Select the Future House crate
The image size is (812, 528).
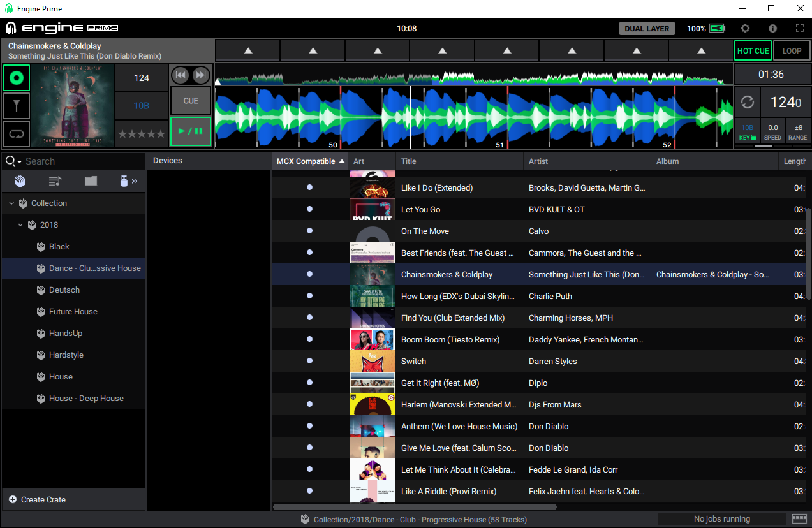[73, 312]
